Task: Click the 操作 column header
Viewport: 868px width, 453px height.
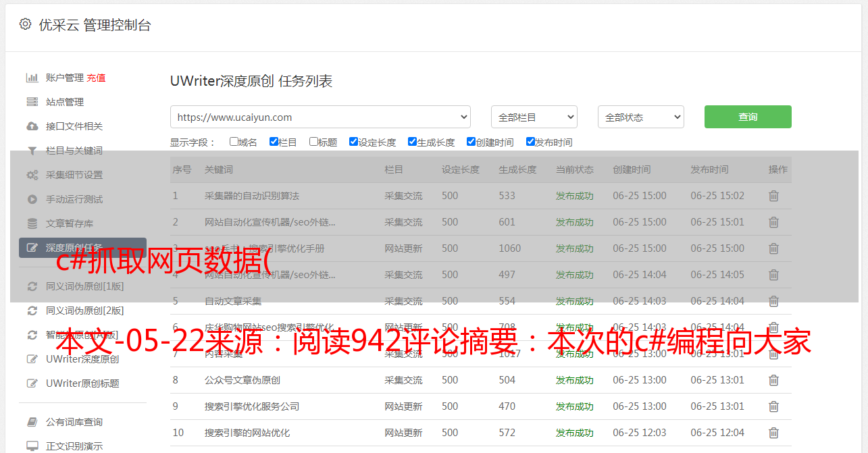Action: click(x=778, y=169)
